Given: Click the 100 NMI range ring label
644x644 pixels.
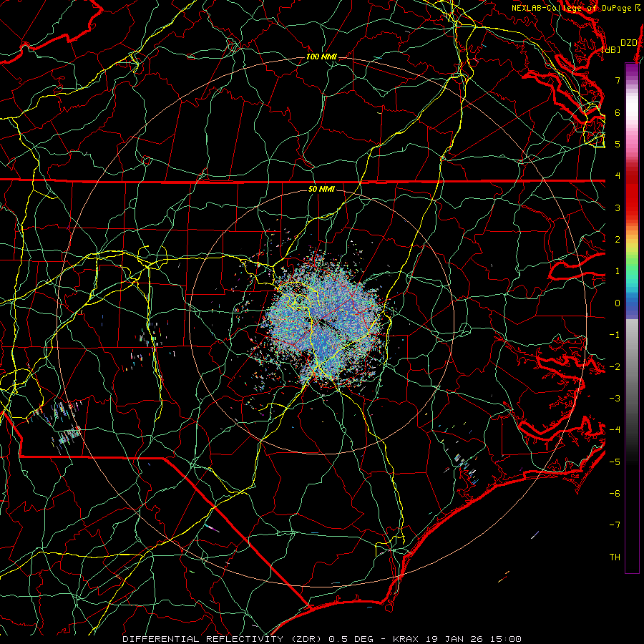Looking at the screenshot, I should click(x=321, y=57).
